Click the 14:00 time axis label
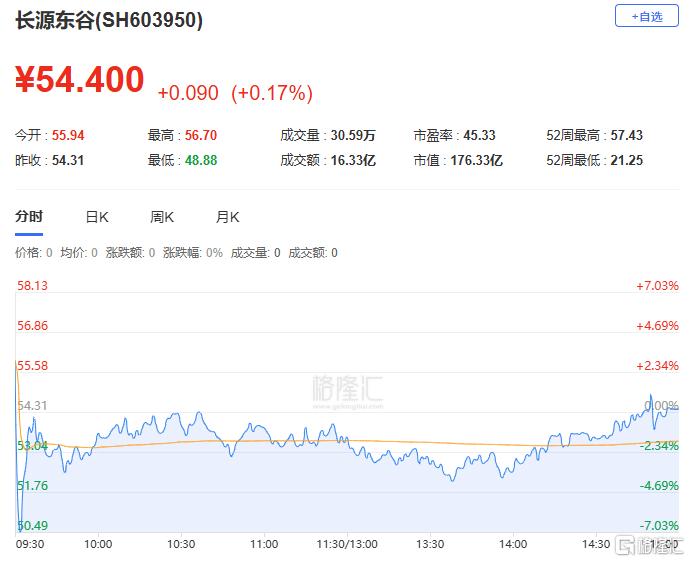This screenshot has height=562, width=690. click(513, 544)
